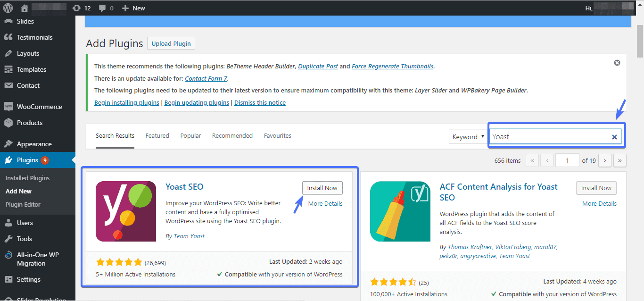Viewport: 644px width, 301px height.
Task: Click Dismiss this notice link
Action: tap(260, 102)
